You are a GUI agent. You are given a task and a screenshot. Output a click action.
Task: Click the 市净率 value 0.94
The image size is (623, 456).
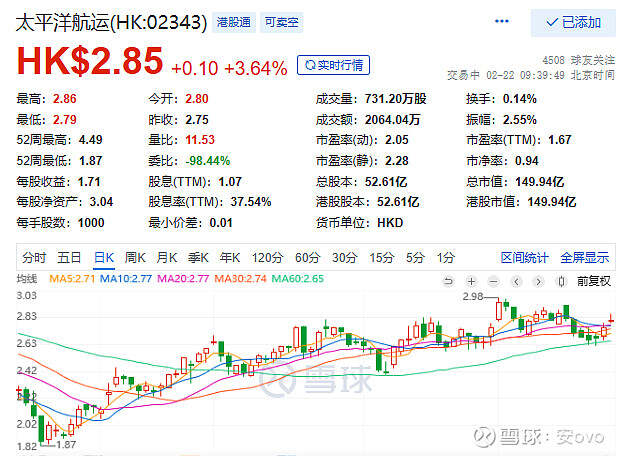point(527,161)
